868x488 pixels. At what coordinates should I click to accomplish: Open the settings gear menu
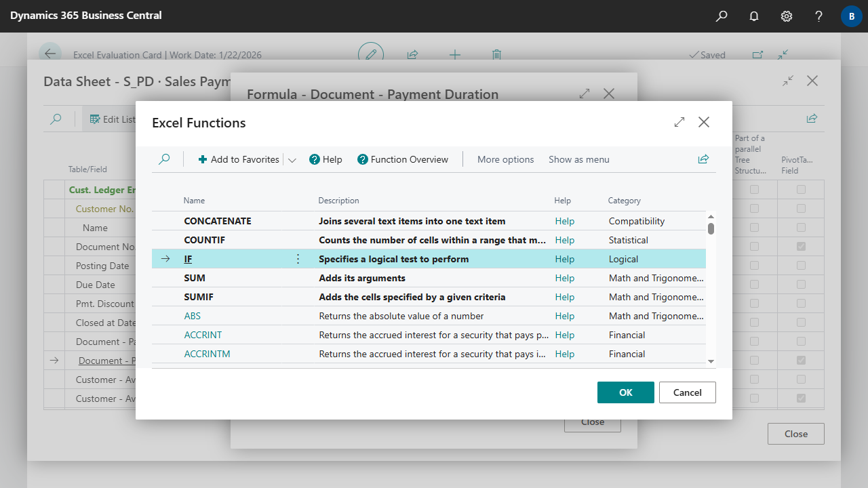(787, 16)
